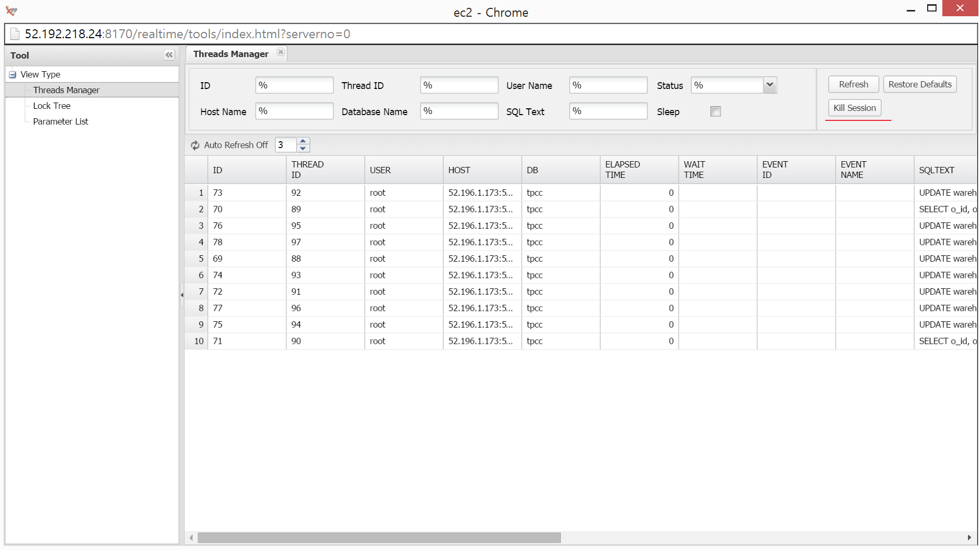Sort by the WAIT TIME column header
Screen dimensions: 980x550
point(718,170)
